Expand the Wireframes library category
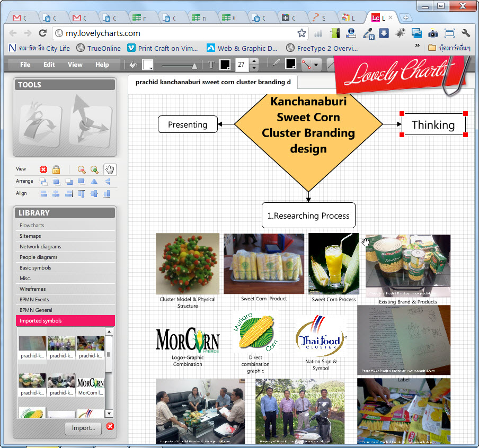 [x=65, y=289]
